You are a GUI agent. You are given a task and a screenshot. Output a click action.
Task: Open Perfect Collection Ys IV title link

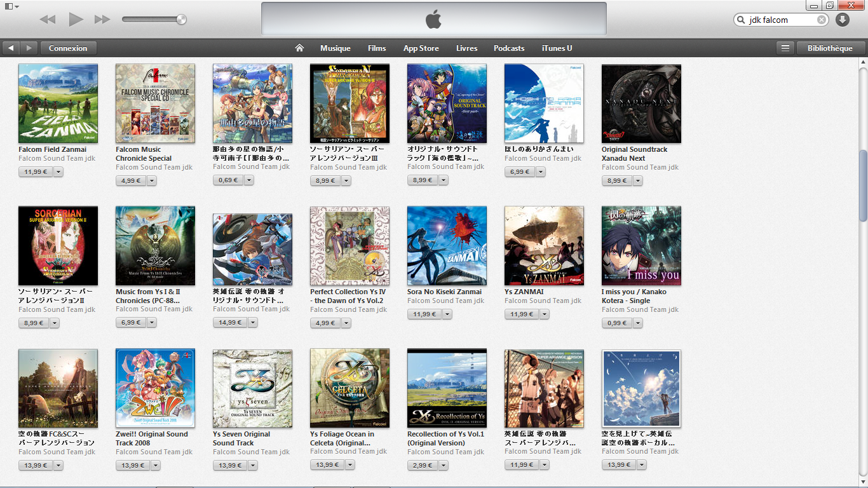click(x=348, y=296)
